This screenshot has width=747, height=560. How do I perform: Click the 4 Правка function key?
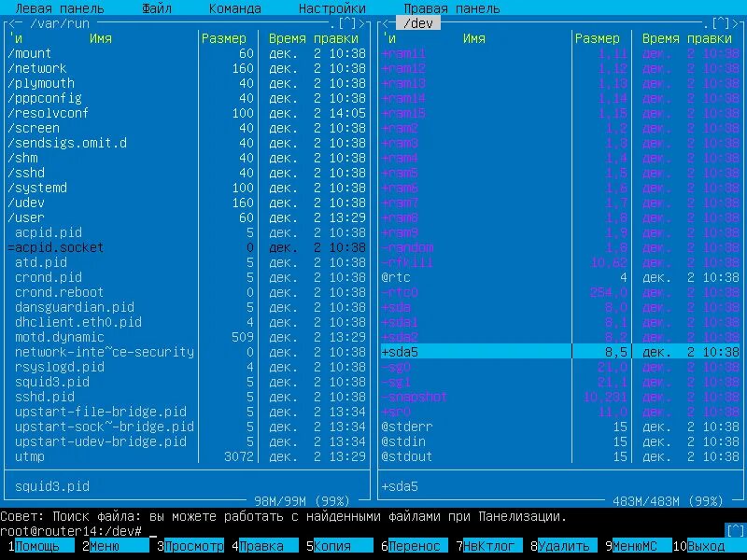265,546
